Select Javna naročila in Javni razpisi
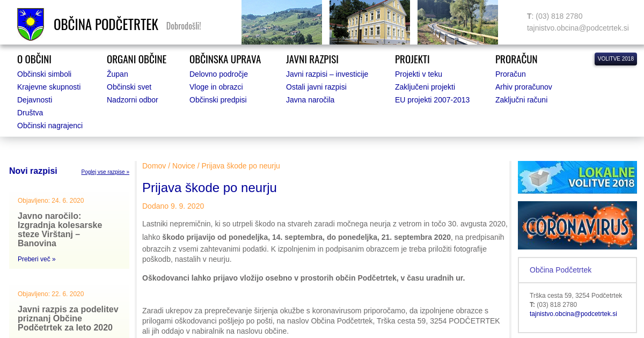The height and width of the screenshot is (338, 644). click(x=310, y=100)
